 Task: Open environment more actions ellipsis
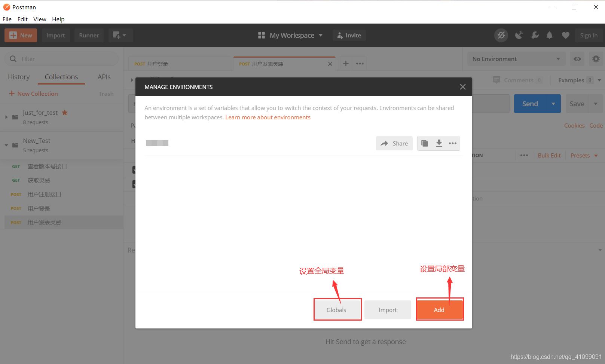[452, 143]
